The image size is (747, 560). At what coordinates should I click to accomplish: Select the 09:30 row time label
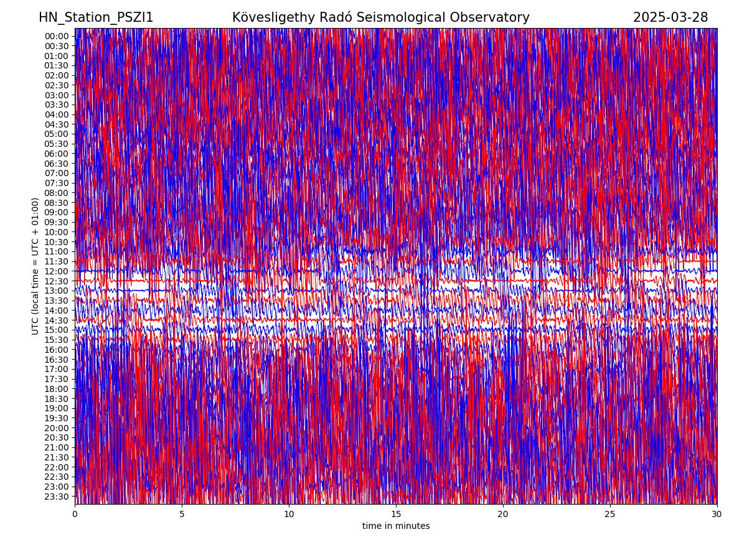click(57, 222)
